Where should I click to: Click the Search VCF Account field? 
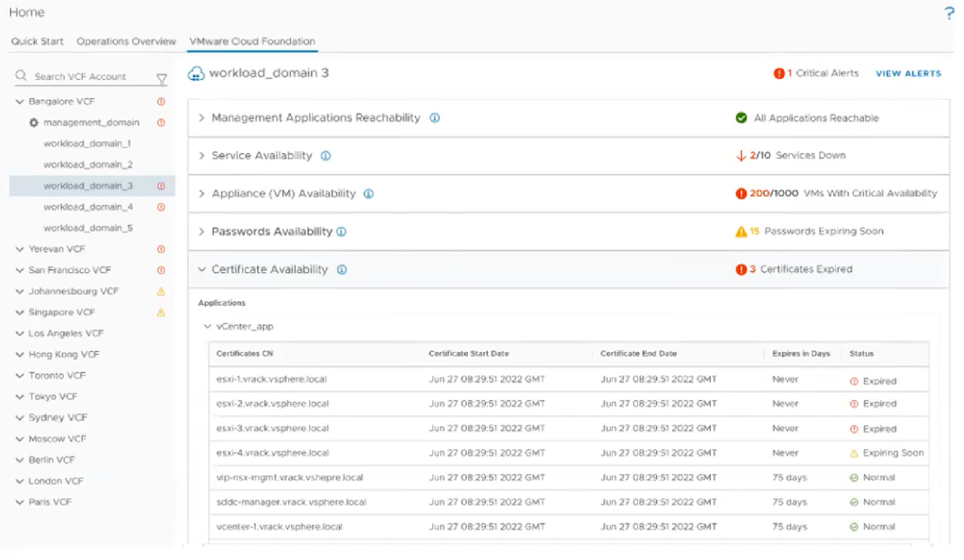click(85, 77)
